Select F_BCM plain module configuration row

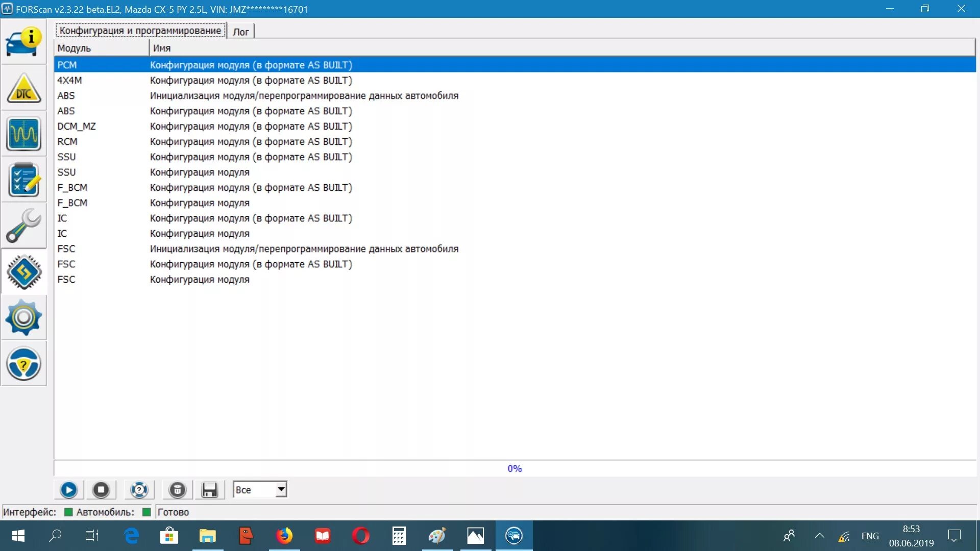pos(515,203)
